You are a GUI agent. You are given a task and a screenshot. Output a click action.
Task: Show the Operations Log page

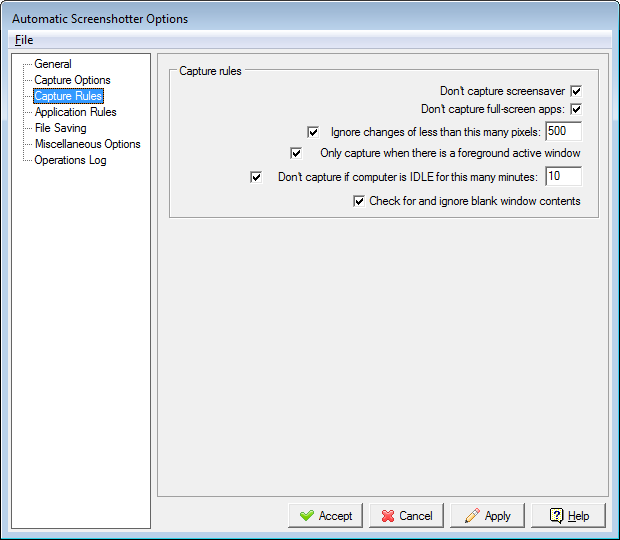70,160
